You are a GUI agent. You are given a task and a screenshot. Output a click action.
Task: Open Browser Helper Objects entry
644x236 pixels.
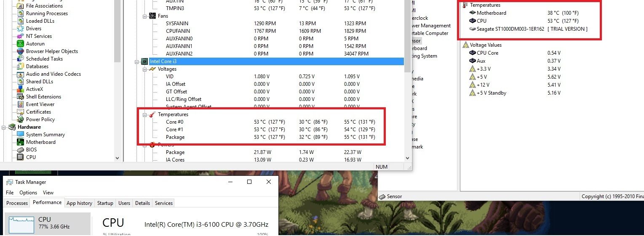[x=52, y=51]
